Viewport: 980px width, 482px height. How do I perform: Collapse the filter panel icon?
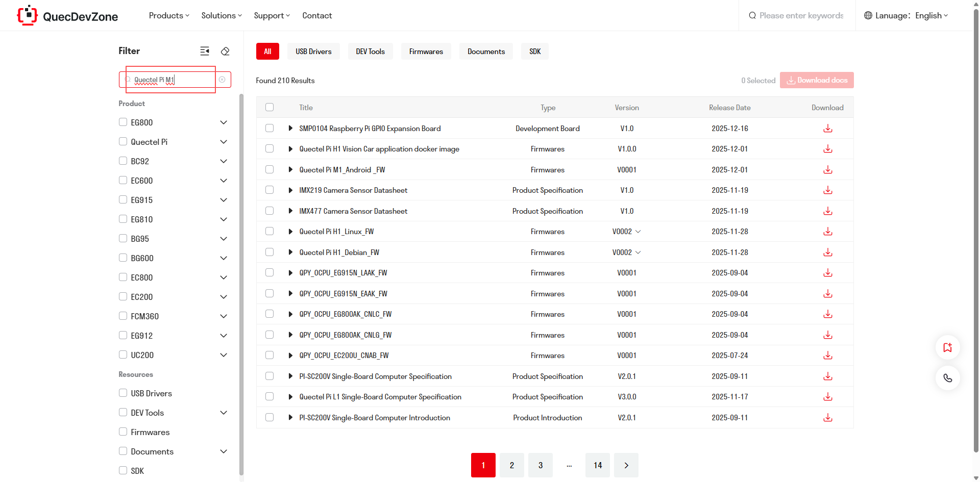pyautogui.click(x=205, y=51)
